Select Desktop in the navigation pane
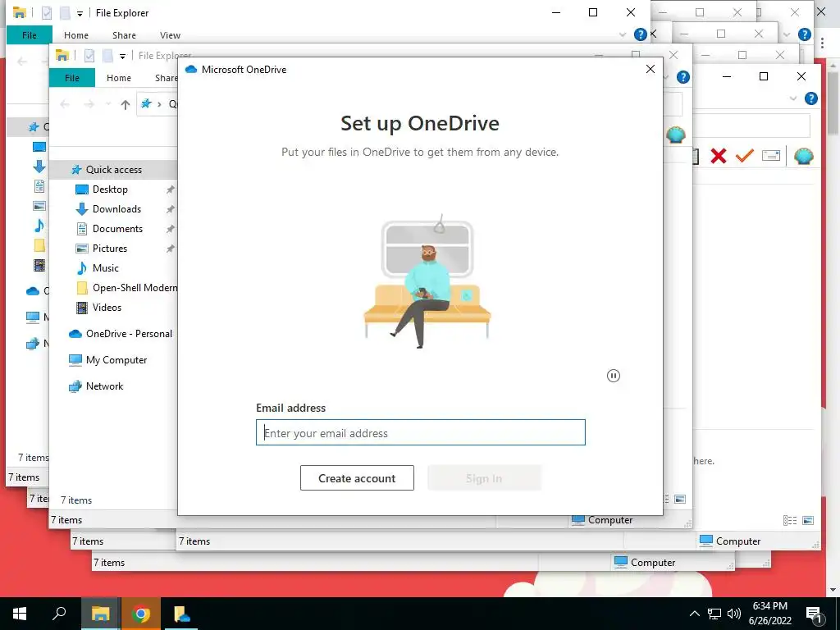Screen dimensions: 840x630 110,189
